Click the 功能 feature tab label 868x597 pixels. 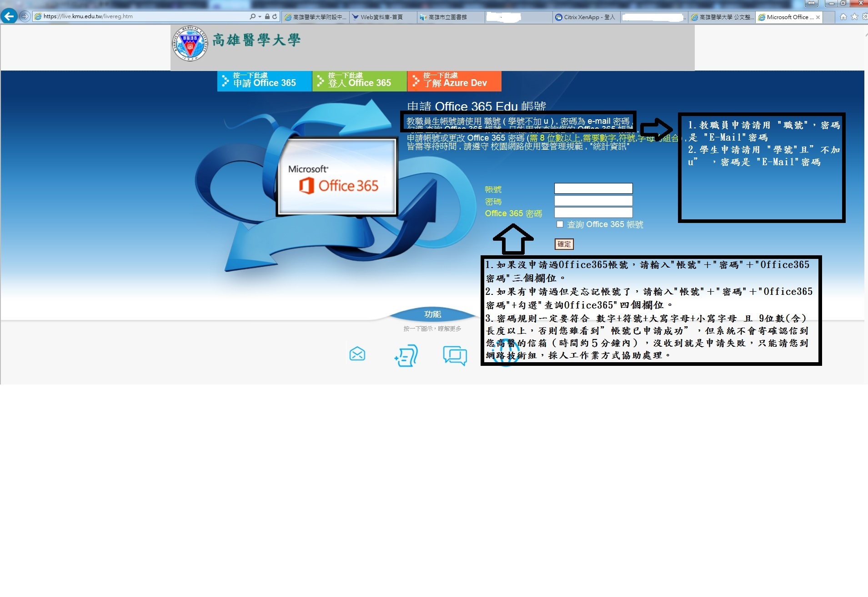(x=432, y=314)
